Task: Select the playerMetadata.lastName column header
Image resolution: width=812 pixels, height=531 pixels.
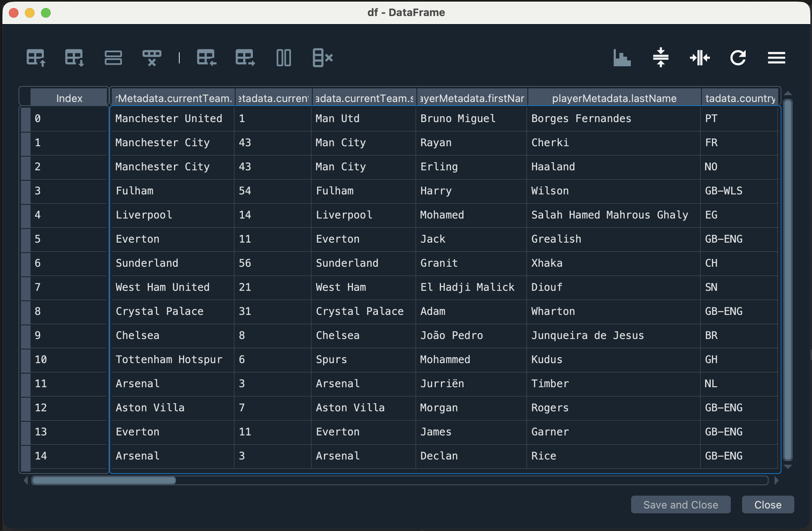Action: [614, 98]
